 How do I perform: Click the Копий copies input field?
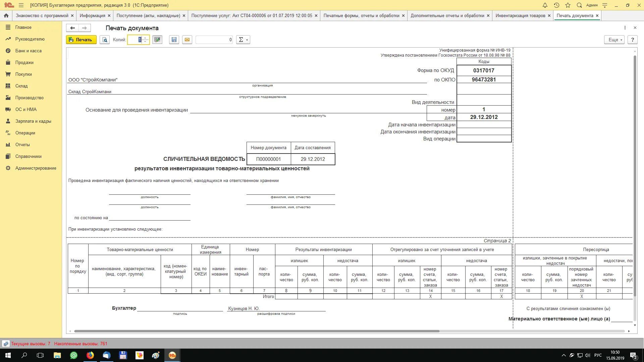[x=135, y=40]
